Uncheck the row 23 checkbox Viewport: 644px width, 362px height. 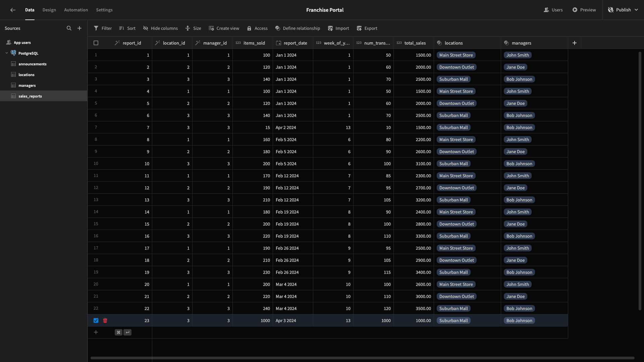coord(96,320)
